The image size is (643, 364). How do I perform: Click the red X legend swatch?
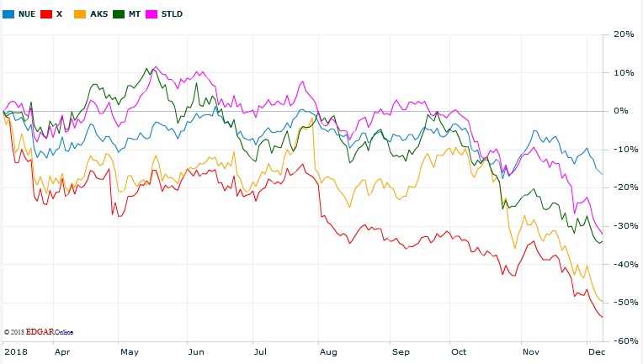point(48,14)
